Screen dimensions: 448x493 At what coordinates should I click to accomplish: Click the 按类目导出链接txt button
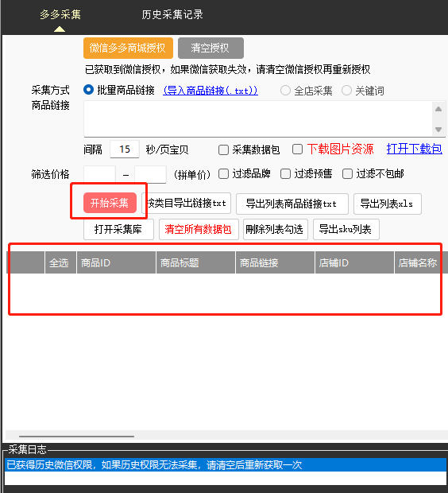(187, 204)
